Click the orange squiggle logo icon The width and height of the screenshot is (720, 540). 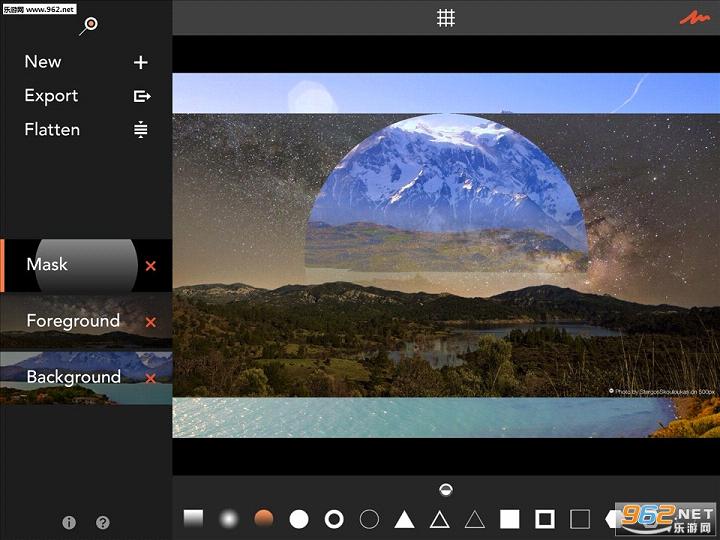click(x=695, y=18)
